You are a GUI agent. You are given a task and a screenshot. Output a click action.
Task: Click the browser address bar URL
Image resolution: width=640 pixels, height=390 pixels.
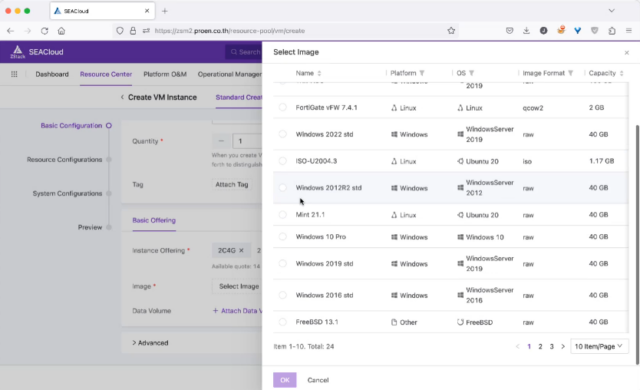coord(230,31)
